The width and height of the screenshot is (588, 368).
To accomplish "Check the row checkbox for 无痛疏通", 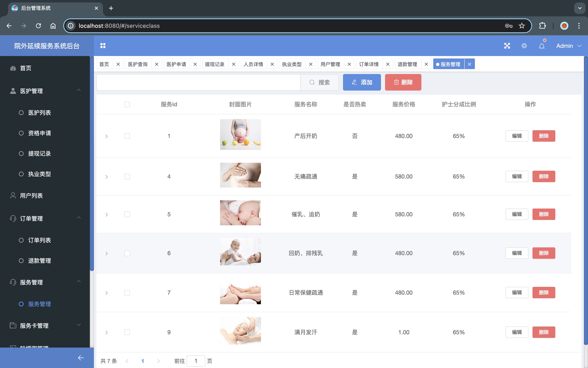I will click(127, 176).
